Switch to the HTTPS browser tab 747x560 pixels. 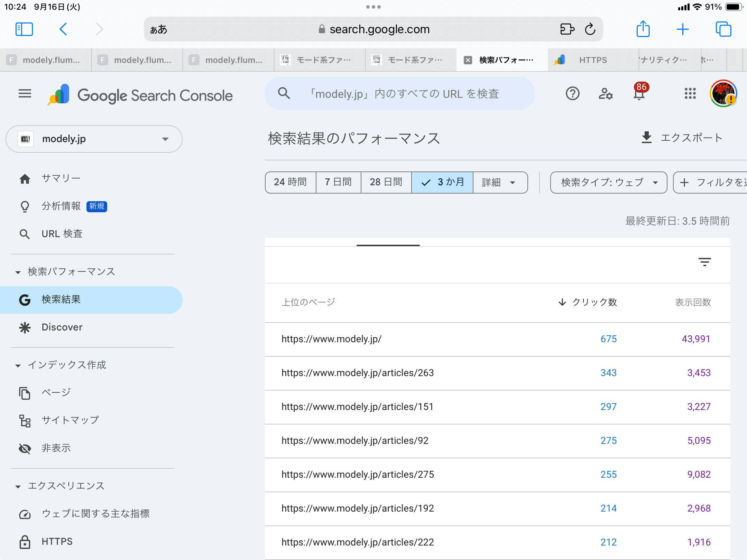tap(593, 60)
